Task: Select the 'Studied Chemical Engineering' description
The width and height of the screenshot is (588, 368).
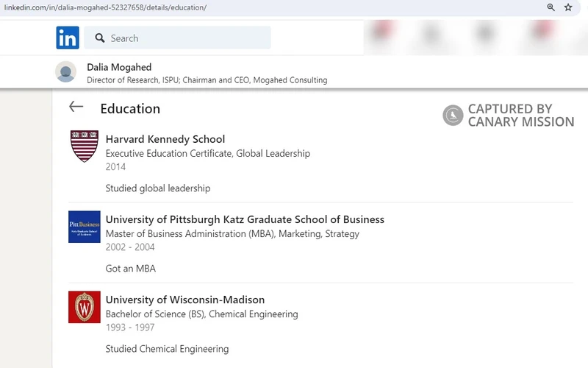Action: point(167,349)
